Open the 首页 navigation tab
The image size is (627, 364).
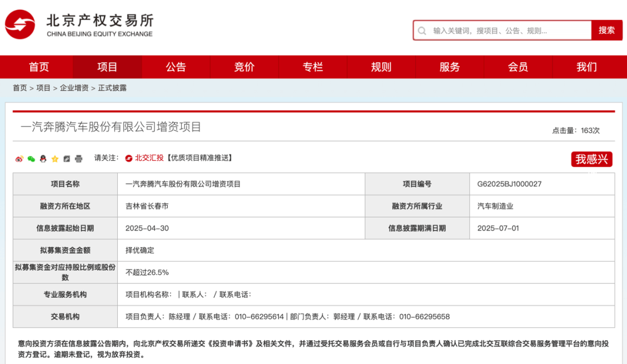tap(39, 67)
